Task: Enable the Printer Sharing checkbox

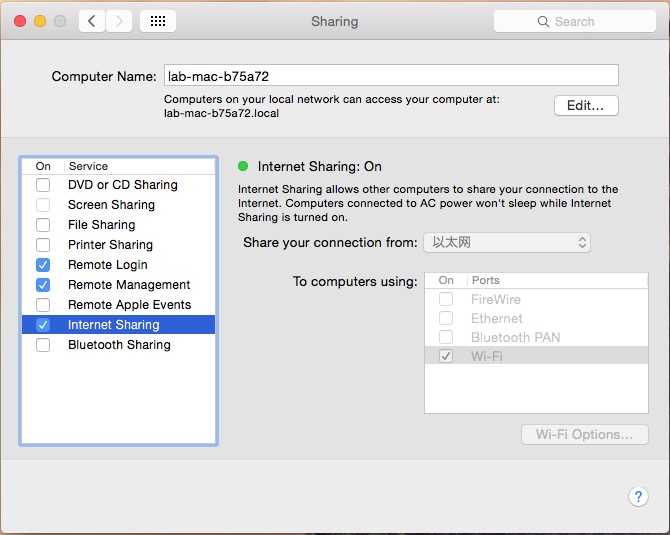Action: [x=43, y=245]
